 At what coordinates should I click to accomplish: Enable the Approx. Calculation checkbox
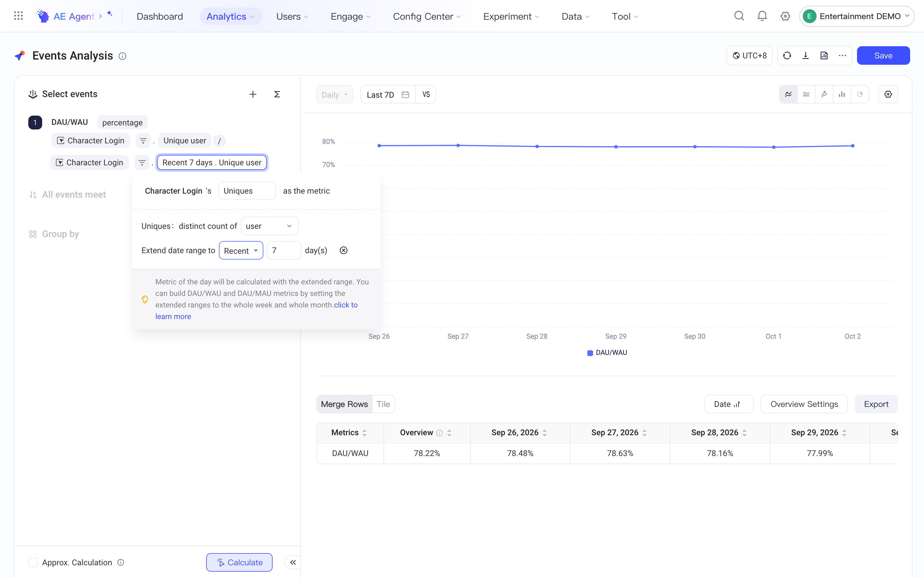coord(33,562)
